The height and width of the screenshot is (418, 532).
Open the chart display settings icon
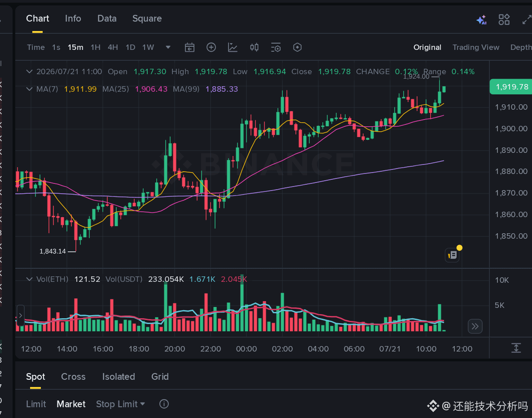(276, 47)
